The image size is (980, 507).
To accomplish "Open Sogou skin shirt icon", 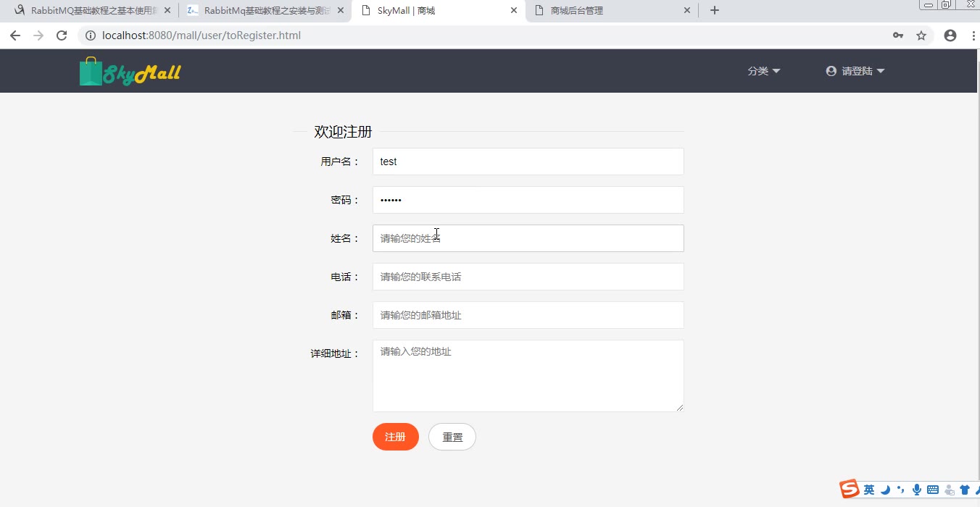I will point(965,490).
